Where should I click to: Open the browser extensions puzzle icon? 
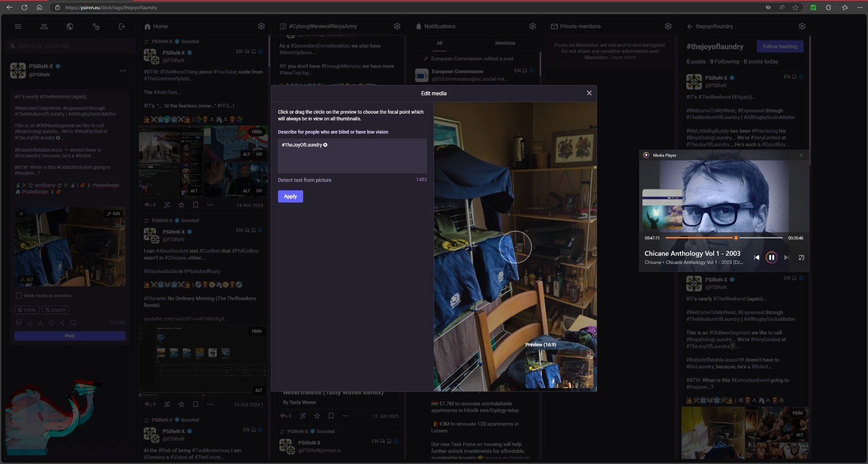pyautogui.click(x=828, y=7)
